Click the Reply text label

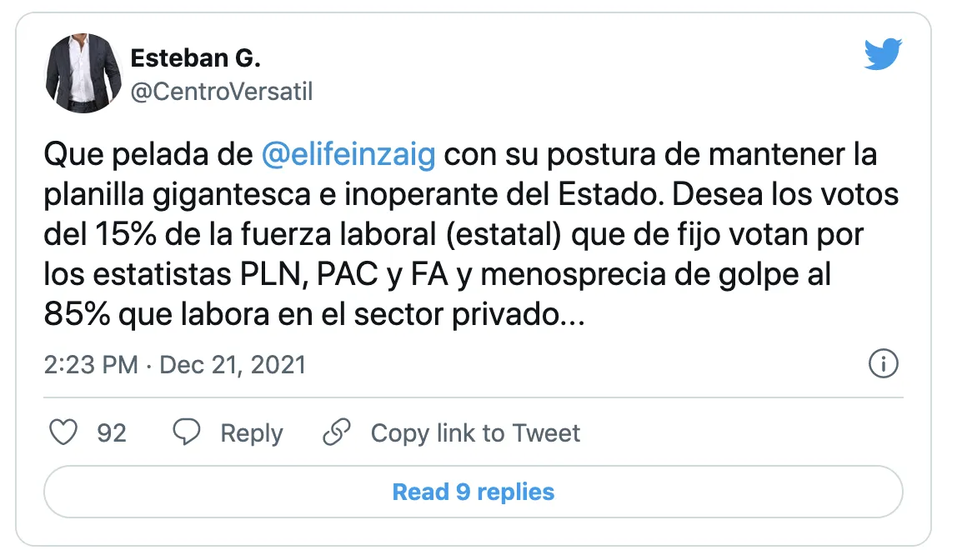tap(251, 433)
